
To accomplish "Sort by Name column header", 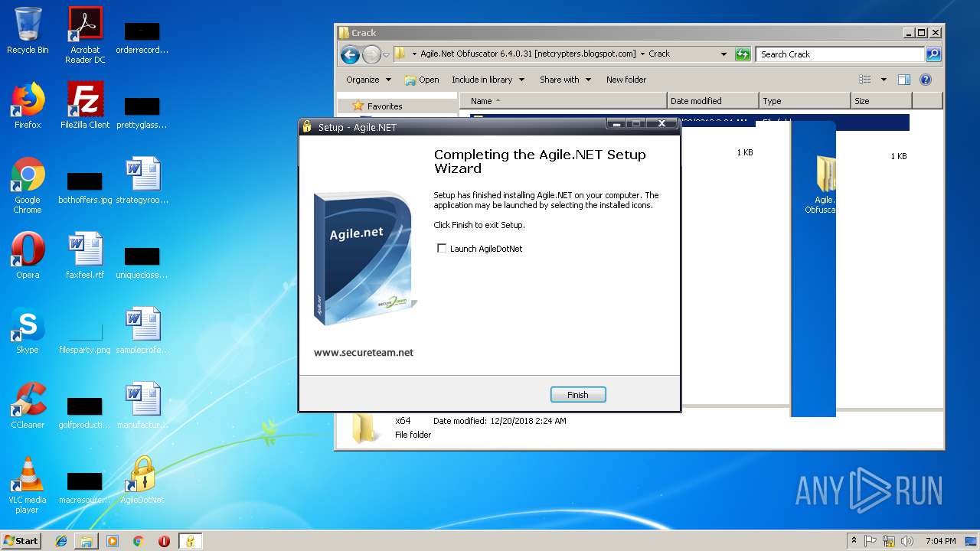I will 563,101.
